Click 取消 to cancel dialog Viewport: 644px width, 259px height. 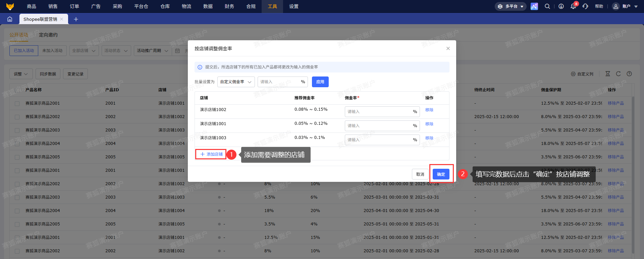pos(420,174)
